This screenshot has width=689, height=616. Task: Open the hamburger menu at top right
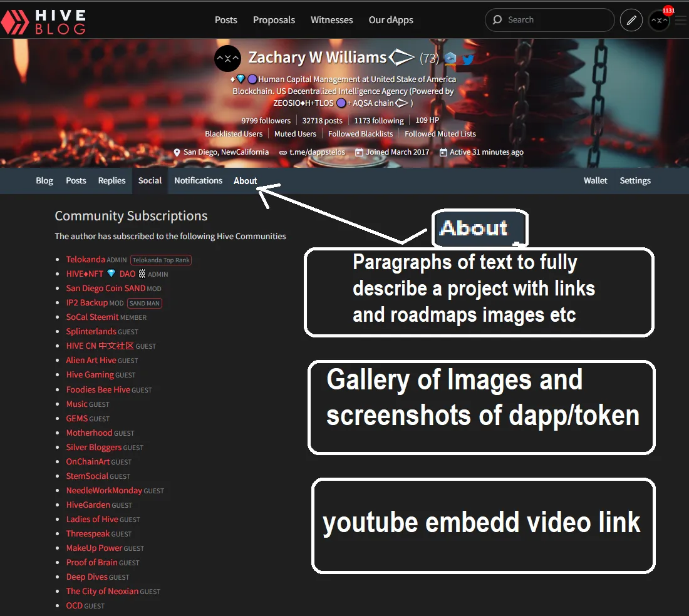(x=681, y=20)
